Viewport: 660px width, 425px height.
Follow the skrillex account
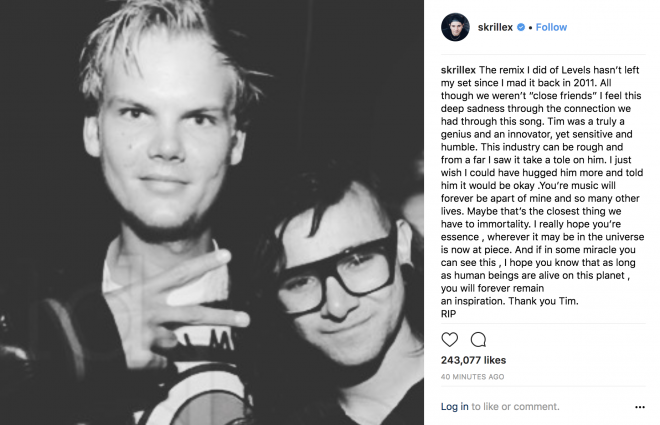point(551,27)
